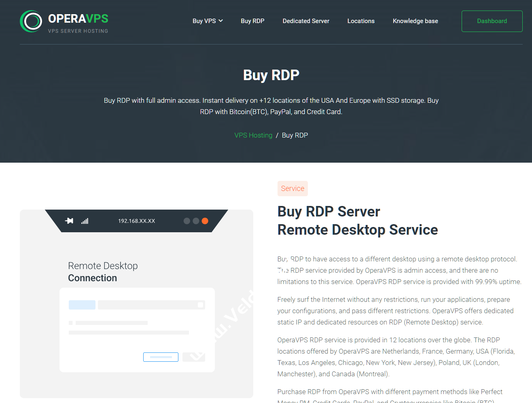
Task: Click the white square in the mock address bar
Action: [x=200, y=305]
